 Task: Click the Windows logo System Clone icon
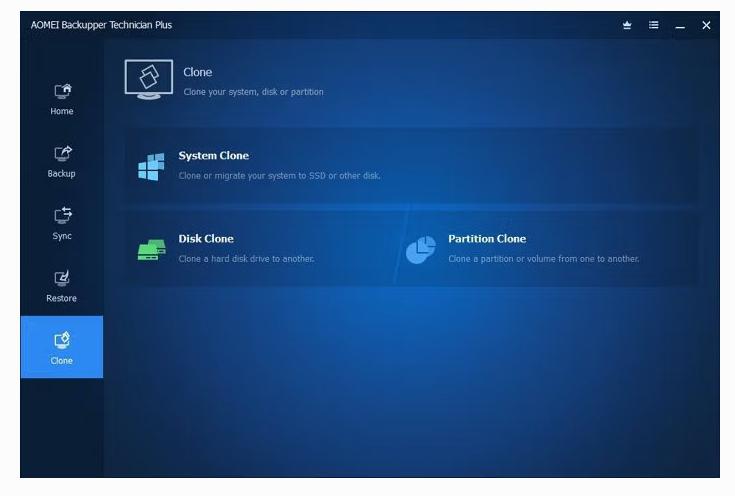(150, 166)
